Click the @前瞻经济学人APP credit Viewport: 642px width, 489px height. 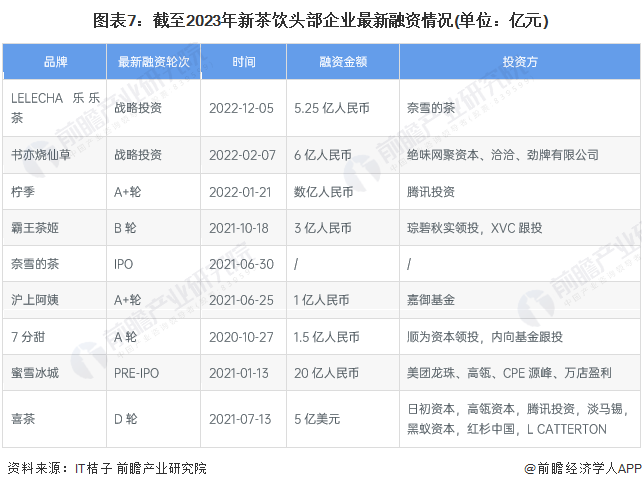(x=582, y=468)
